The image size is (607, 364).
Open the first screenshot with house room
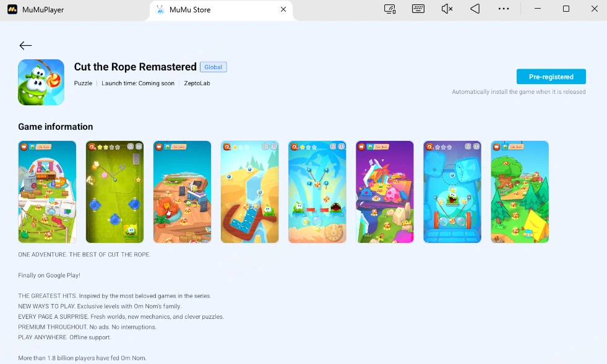(x=47, y=192)
